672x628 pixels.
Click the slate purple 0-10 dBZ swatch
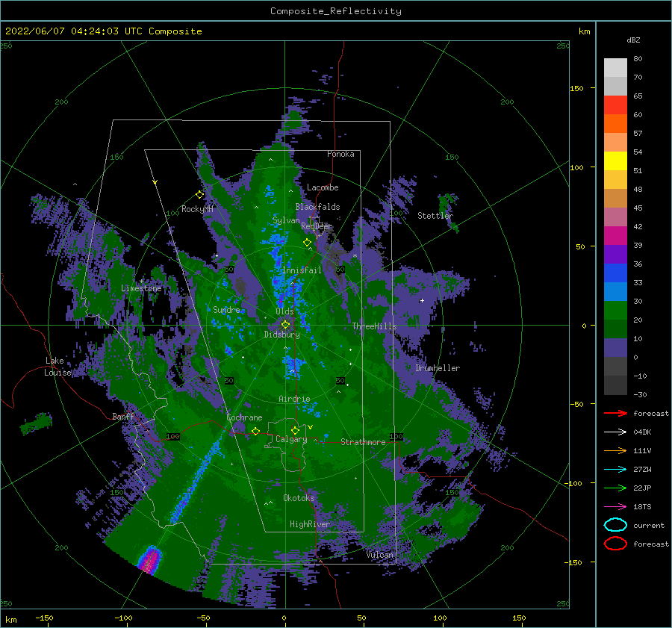click(x=615, y=348)
